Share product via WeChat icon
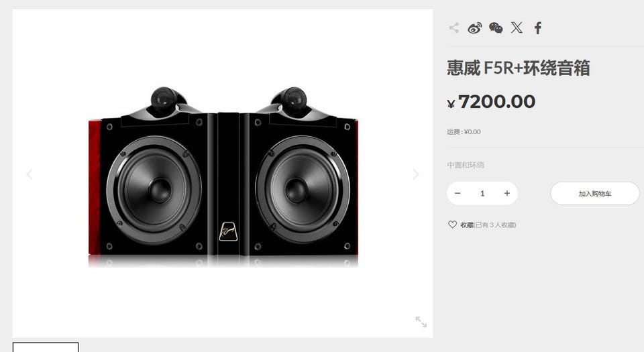 pos(496,28)
